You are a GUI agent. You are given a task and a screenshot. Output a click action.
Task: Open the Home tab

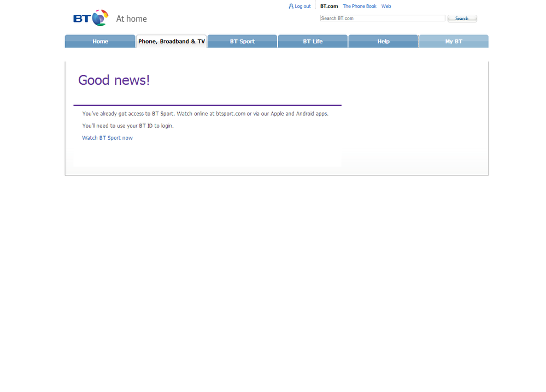[x=100, y=41]
